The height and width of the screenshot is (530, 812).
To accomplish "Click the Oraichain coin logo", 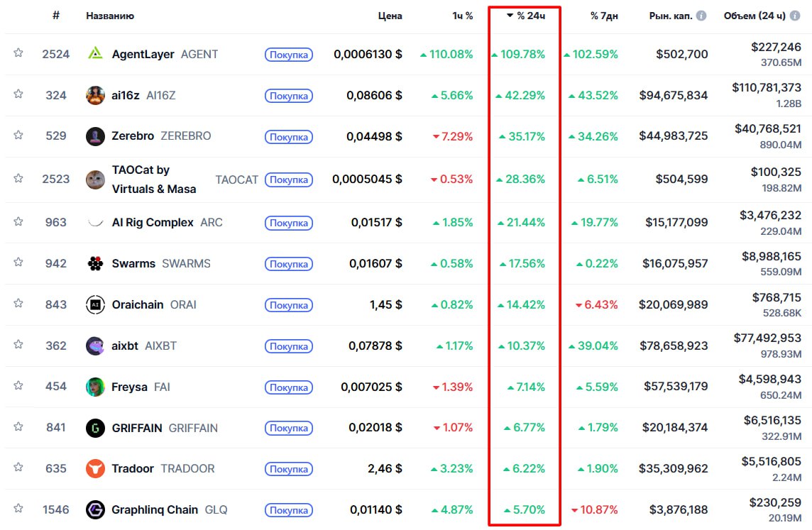I will pos(95,304).
